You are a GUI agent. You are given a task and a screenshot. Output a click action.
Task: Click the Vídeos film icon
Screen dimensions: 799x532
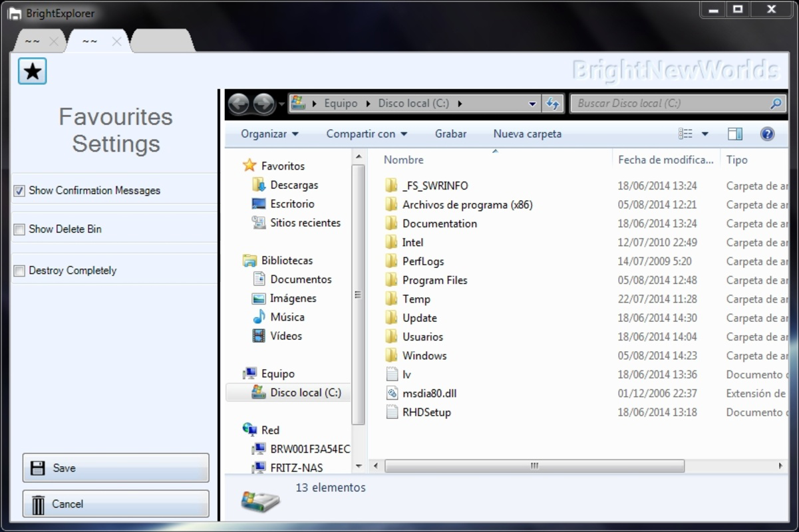[x=259, y=336]
